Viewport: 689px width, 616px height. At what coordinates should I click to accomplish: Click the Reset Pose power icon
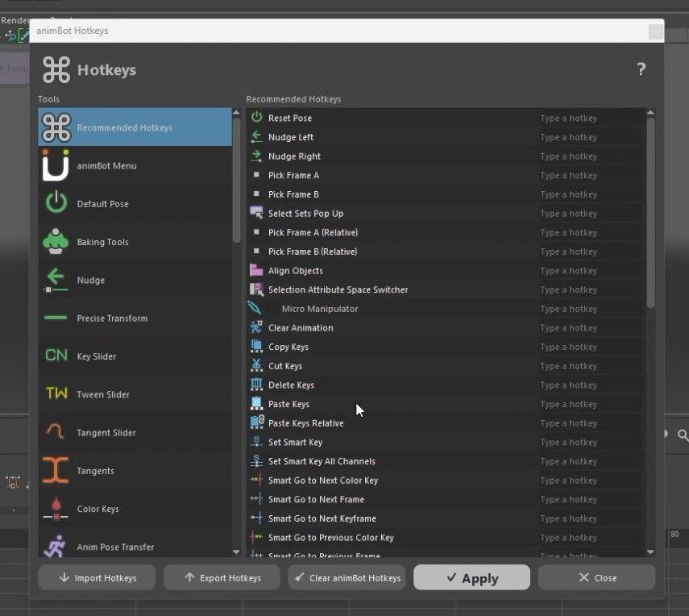click(256, 118)
